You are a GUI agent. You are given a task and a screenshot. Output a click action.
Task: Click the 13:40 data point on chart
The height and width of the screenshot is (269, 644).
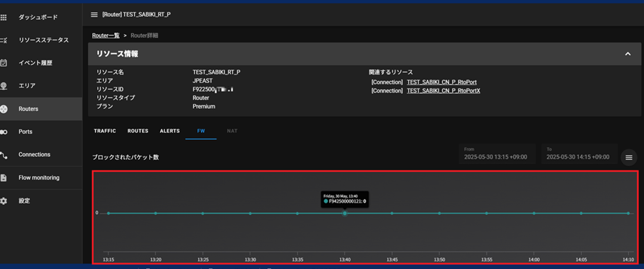click(345, 213)
